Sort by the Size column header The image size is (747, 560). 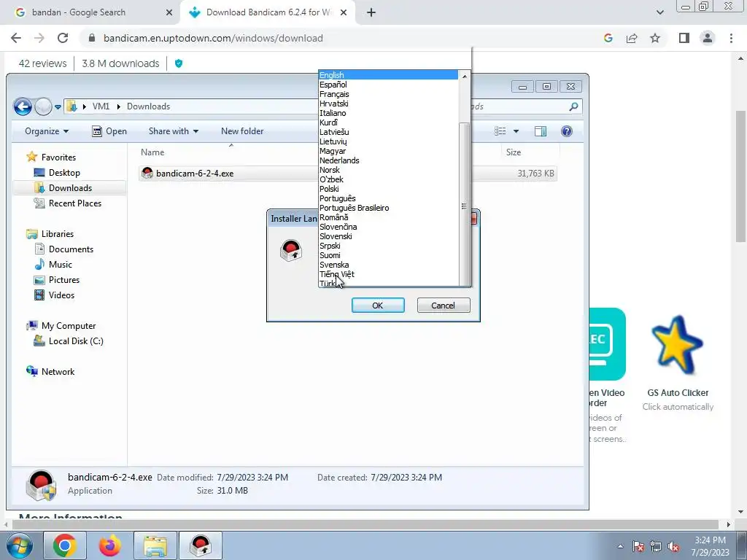[x=514, y=152]
